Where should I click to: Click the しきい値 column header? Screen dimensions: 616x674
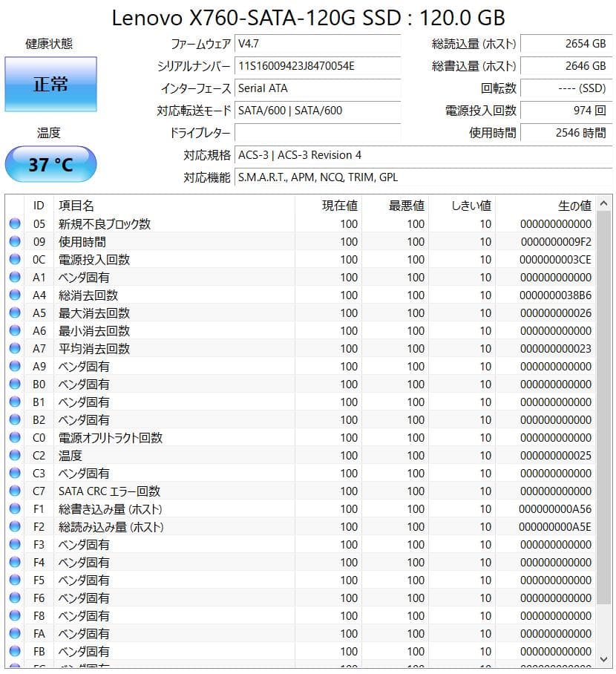pyautogui.click(x=462, y=206)
